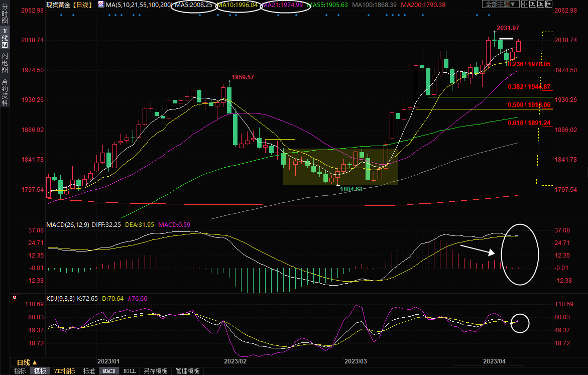Click the 管理模板 button
588x375 pixels.
(x=187, y=371)
